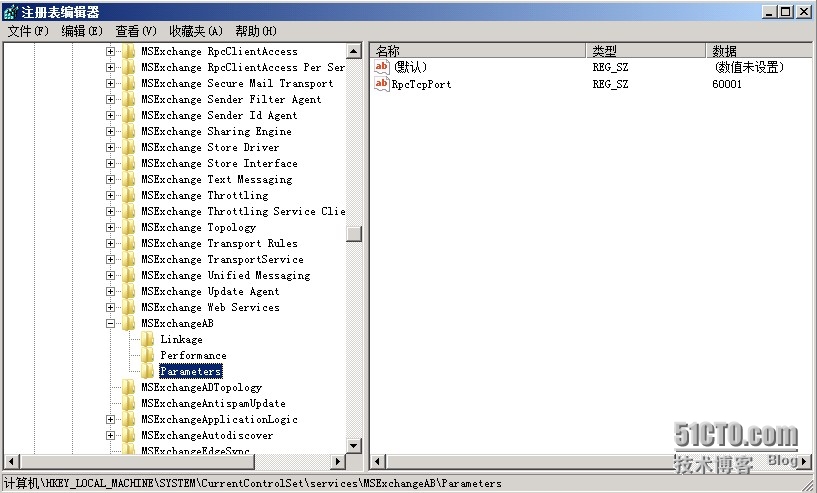
Task: Collapse the MSExchangeAB key
Action: tap(110, 324)
